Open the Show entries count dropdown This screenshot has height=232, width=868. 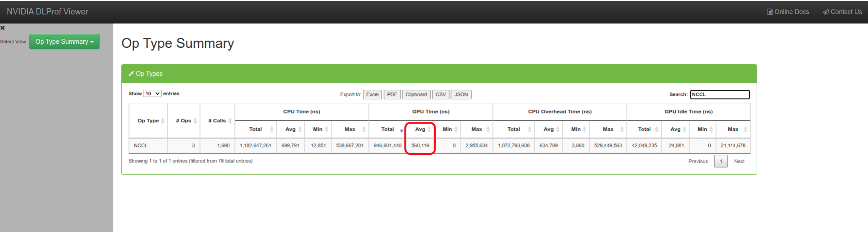tap(152, 93)
